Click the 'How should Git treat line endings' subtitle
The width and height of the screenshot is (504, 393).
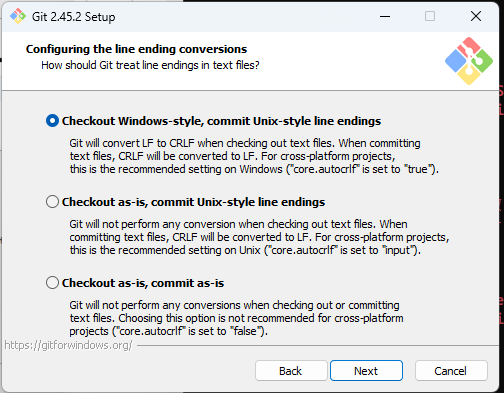pos(150,65)
